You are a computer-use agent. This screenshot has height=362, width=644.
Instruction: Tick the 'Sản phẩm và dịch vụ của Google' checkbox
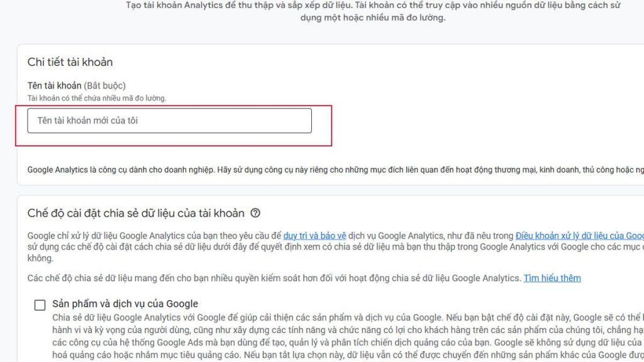coord(40,305)
